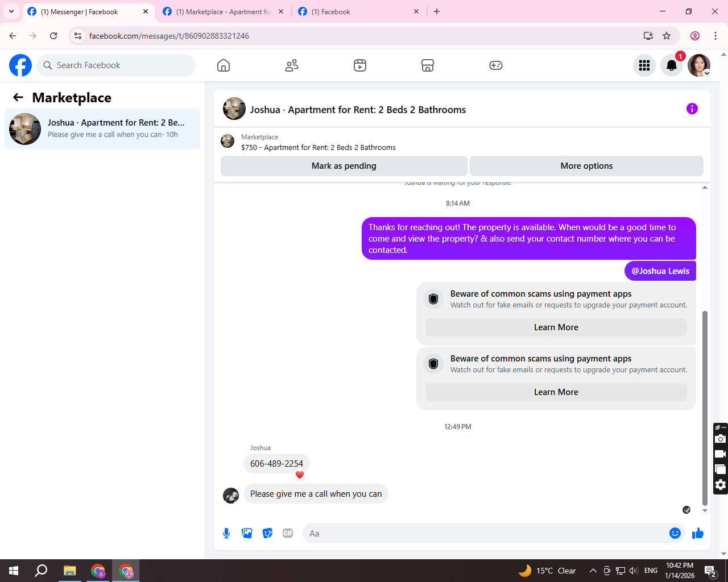Open the notifications bell
The height and width of the screenshot is (582, 728).
click(x=672, y=65)
